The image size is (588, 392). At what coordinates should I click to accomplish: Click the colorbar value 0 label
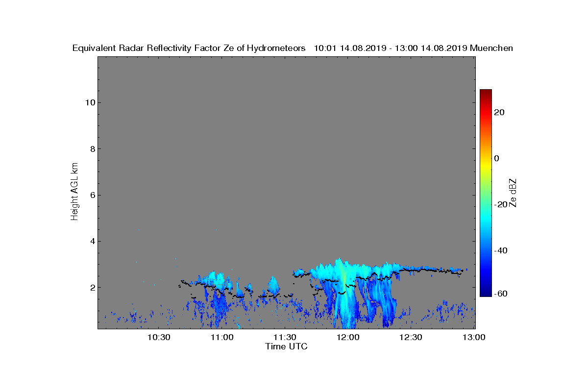pos(497,158)
